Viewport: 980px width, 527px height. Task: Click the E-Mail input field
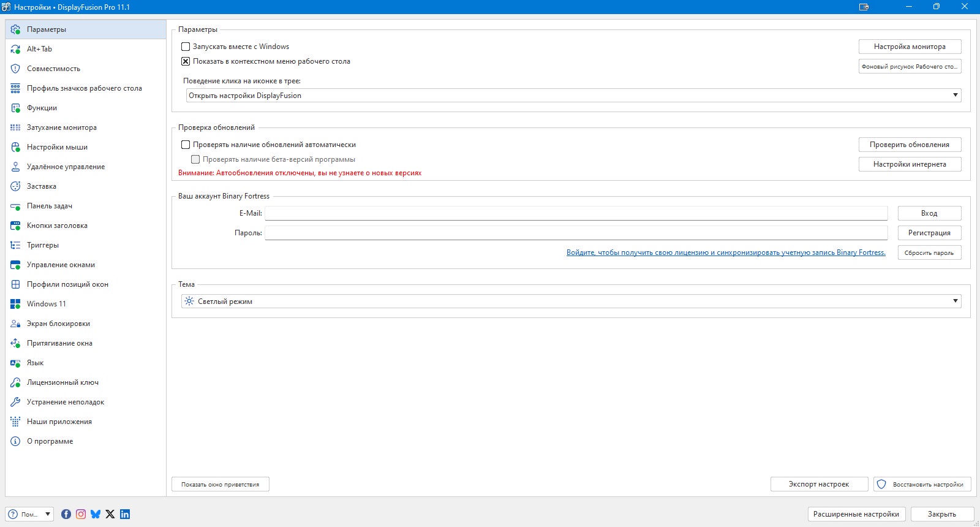pyautogui.click(x=576, y=213)
